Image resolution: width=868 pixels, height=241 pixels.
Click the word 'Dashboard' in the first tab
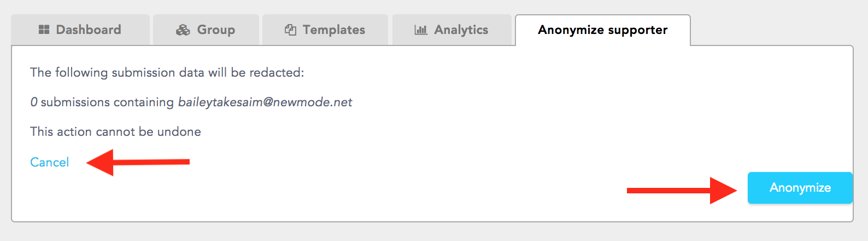89,30
